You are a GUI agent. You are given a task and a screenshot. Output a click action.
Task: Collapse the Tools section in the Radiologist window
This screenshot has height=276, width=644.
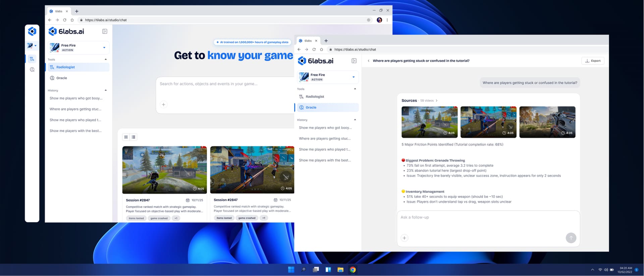coord(106,59)
